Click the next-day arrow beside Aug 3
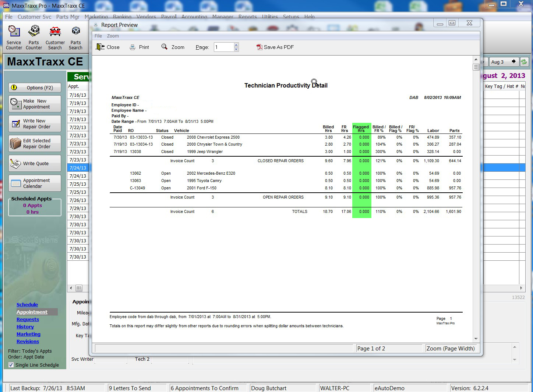The width and height of the screenshot is (533, 392). click(514, 62)
